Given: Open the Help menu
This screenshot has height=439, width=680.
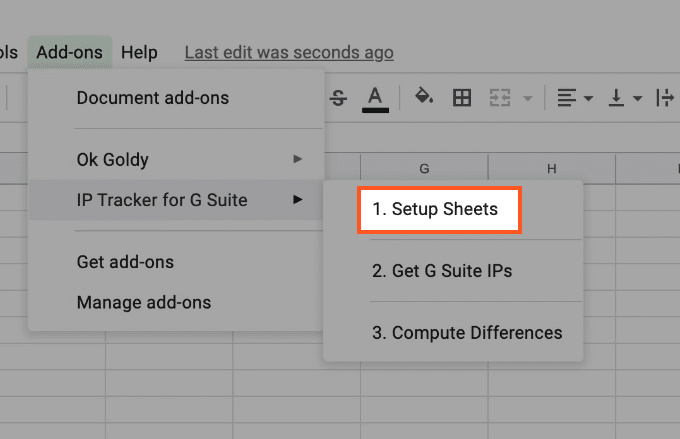Looking at the screenshot, I should point(139,52).
